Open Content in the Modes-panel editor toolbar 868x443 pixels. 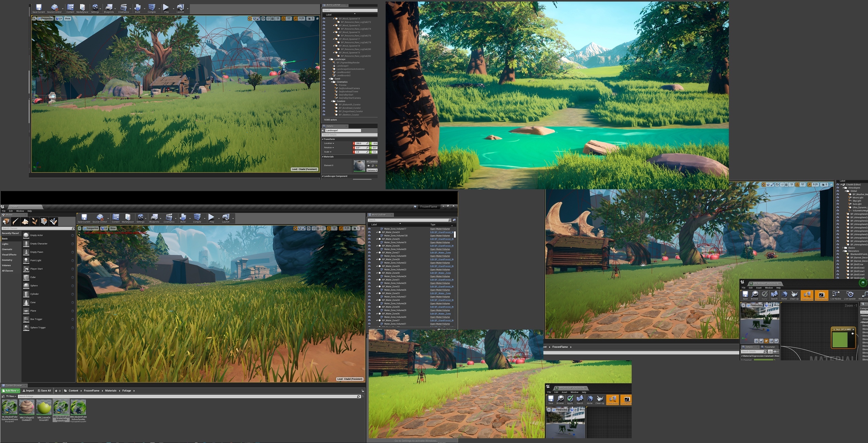coord(116,218)
